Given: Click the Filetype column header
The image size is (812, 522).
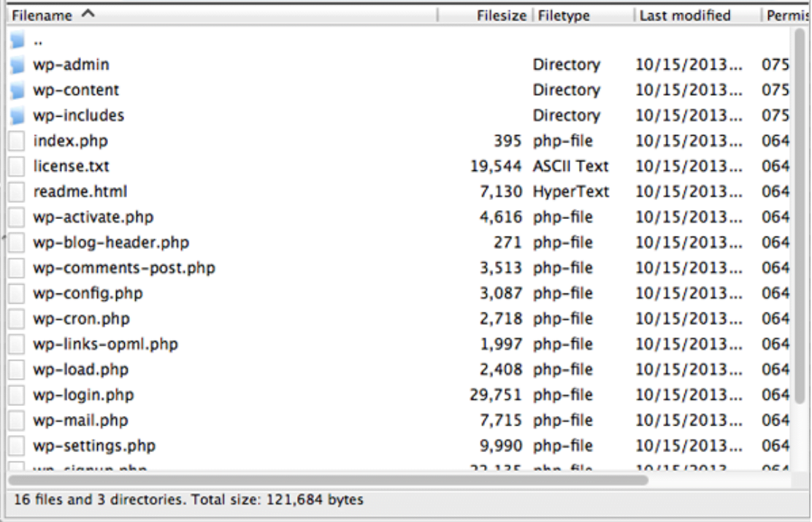Looking at the screenshot, I should (x=564, y=15).
